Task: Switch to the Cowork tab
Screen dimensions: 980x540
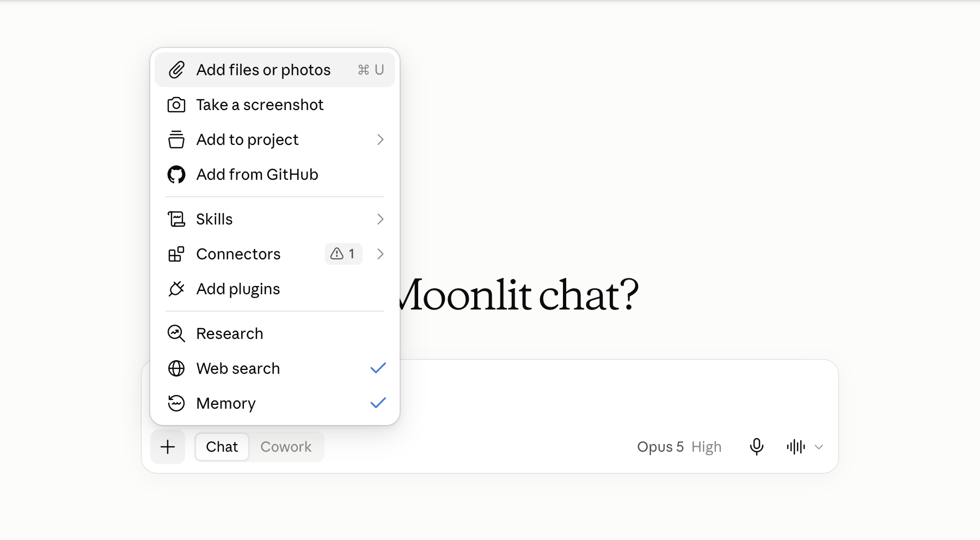Action: tap(286, 447)
